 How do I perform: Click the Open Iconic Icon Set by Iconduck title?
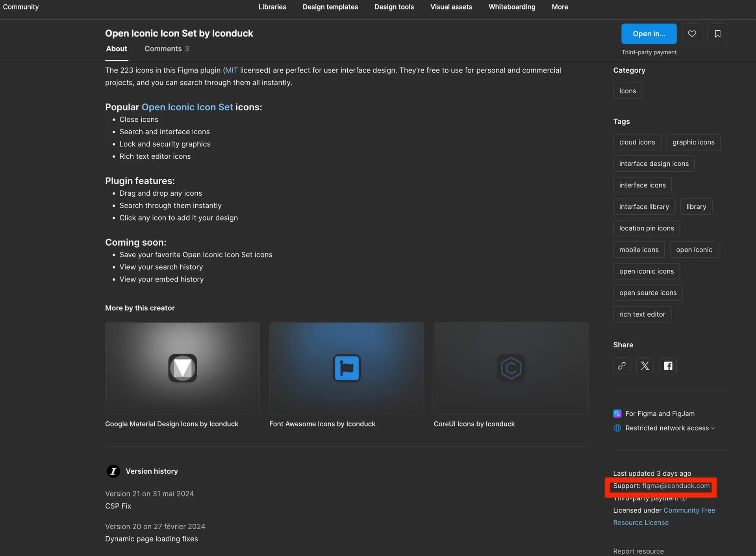coord(179,33)
